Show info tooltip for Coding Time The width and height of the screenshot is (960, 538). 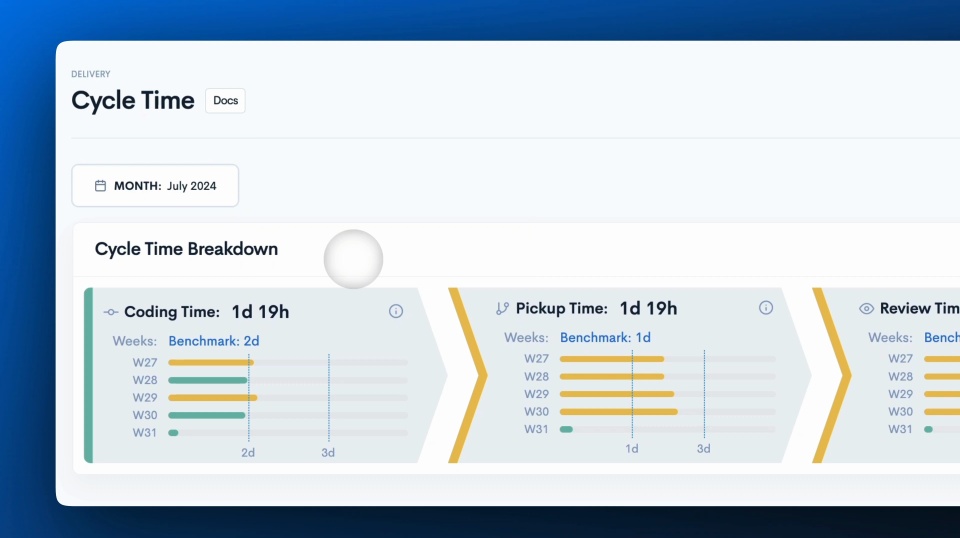pos(396,311)
